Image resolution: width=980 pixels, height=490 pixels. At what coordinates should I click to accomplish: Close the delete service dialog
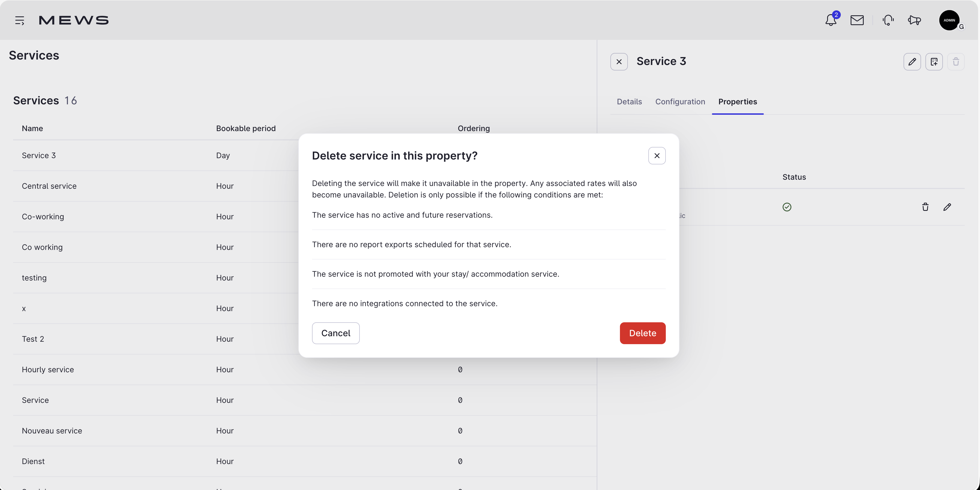point(657,156)
